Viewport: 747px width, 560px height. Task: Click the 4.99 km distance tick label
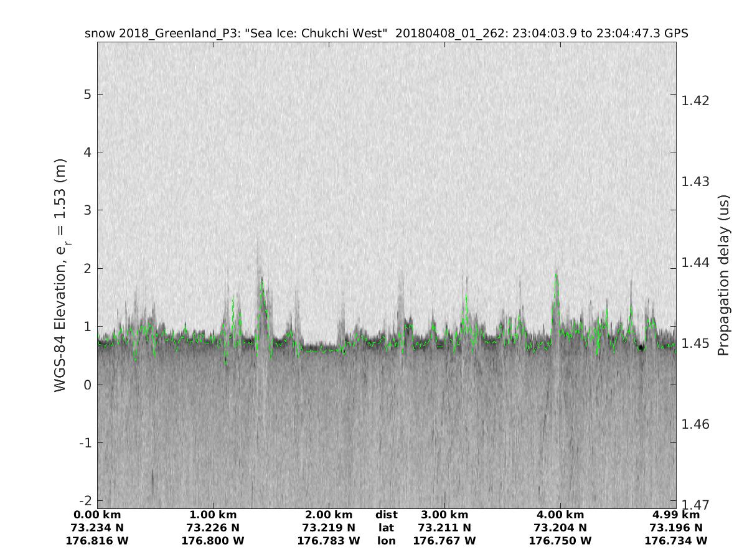point(676,515)
